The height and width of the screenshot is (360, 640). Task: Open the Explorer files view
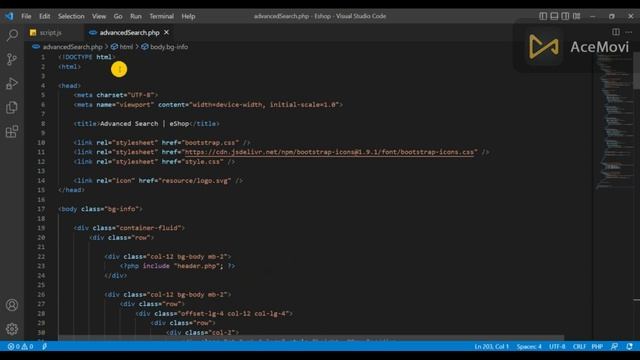click(12, 107)
